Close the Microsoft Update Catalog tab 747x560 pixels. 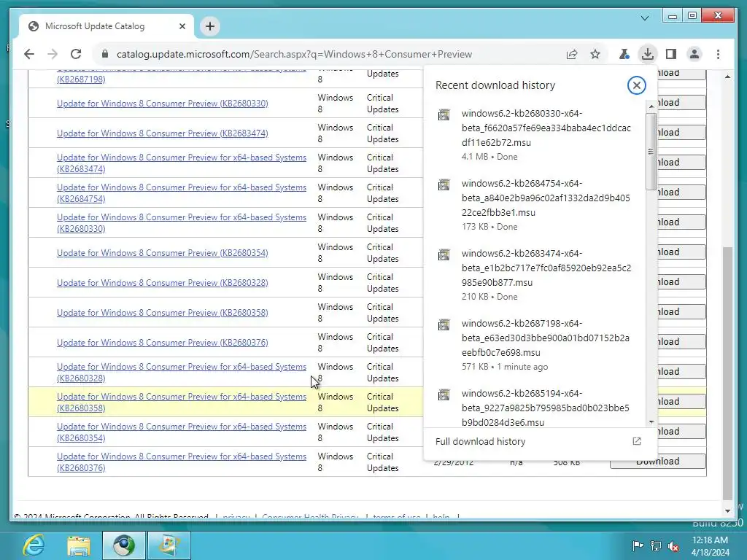point(182,26)
